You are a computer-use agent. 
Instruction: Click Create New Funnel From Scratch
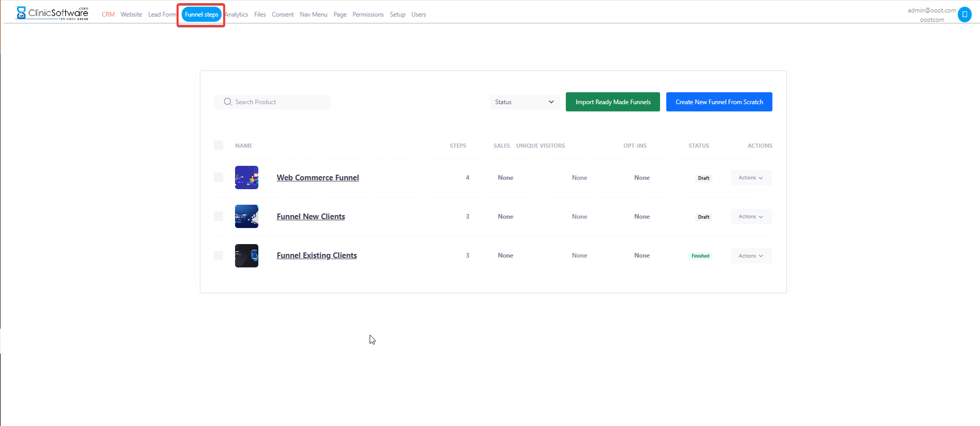(719, 102)
